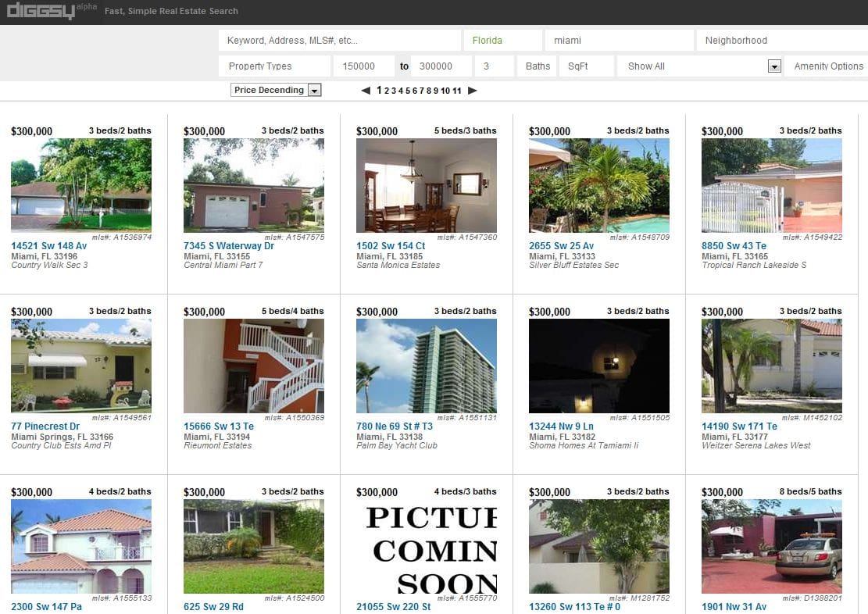Screen dimensions: 868x614
Task: View photo of 2655 Sw 25 Av pool
Action: pos(598,185)
